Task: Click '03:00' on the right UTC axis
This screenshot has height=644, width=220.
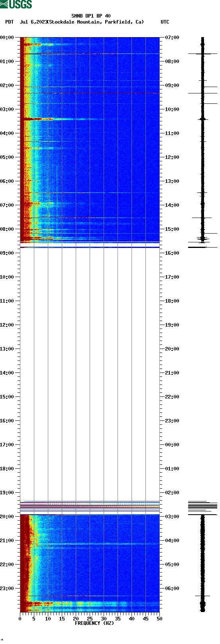Action: point(172,517)
